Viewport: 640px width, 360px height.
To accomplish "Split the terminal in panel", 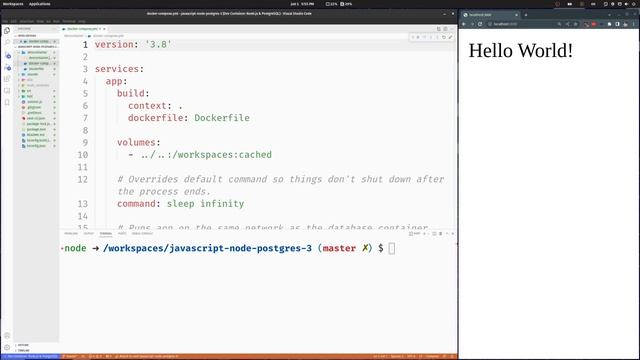I will point(434,233).
